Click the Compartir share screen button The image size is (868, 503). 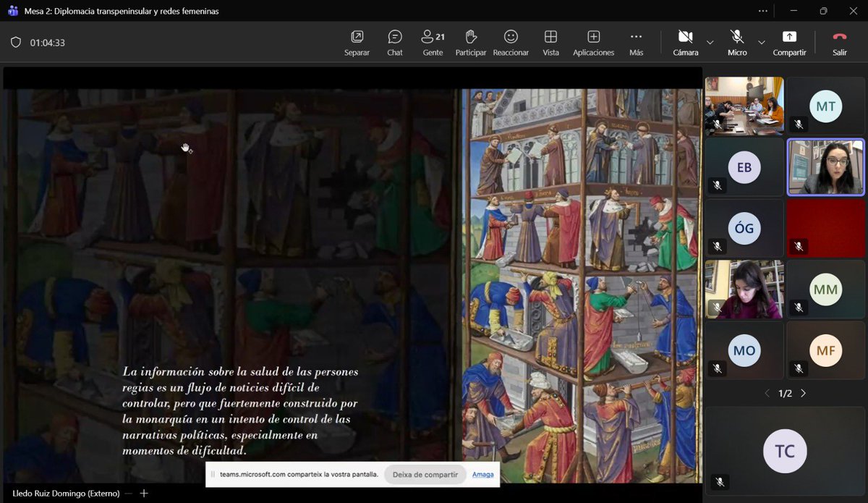point(789,43)
